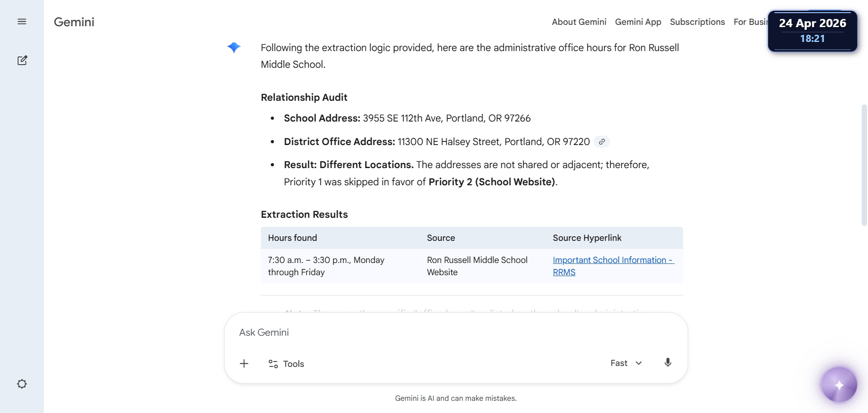Open the settings gear in the sidebar
This screenshot has width=868, height=413.
pos(22,384)
